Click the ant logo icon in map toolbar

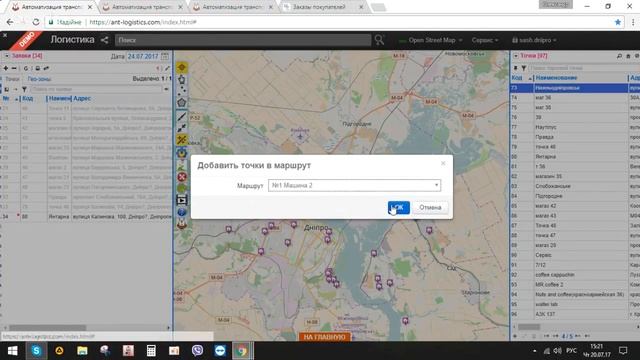pyautogui.click(x=182, y=224)
